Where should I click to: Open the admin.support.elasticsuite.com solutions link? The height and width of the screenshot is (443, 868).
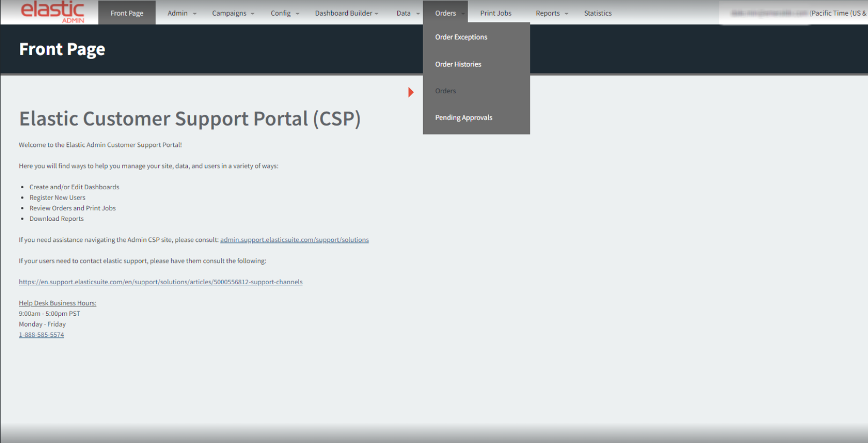click(294, 240)
